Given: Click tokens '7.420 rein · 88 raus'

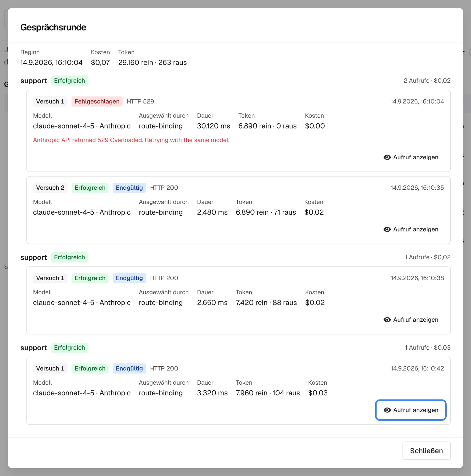Looking at the screenshot, I should [x=266, y=303].
